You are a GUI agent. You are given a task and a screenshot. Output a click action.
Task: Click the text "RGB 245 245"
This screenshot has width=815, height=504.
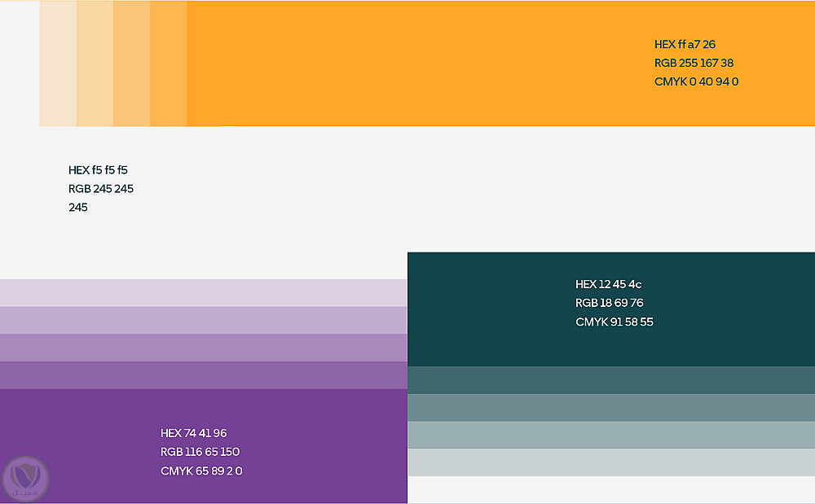pos(101,188)
